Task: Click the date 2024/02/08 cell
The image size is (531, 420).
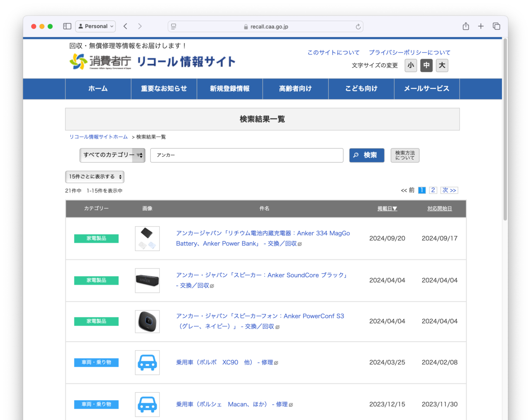Action: (x=440, y=362)
